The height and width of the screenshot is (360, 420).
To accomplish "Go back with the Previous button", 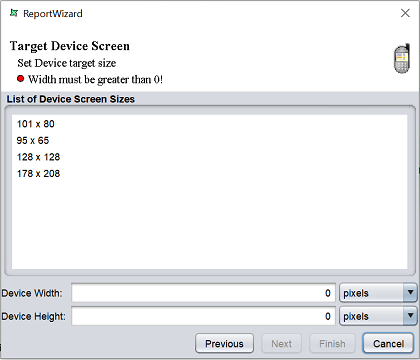I will (x=224, y=344).
